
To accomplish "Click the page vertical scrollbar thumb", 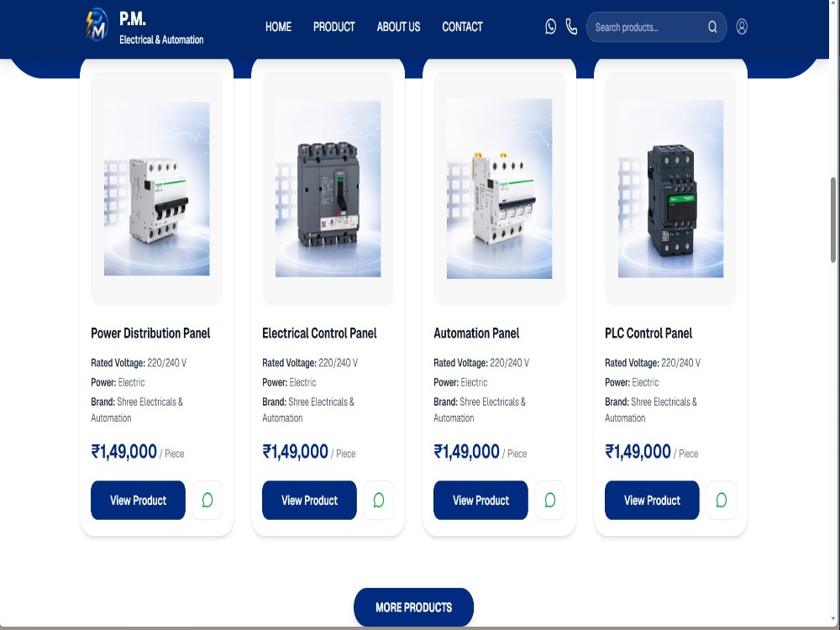I will pyautogui.click(x=833, y=219).
